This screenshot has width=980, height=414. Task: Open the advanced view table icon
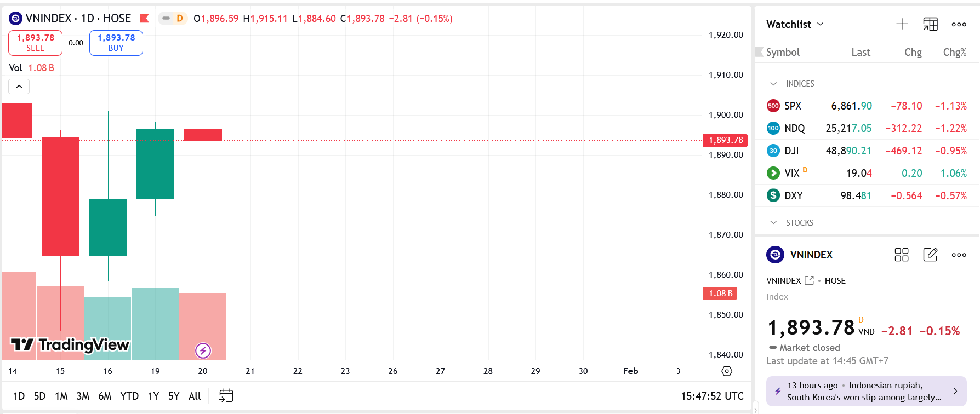tap(930, 24)
